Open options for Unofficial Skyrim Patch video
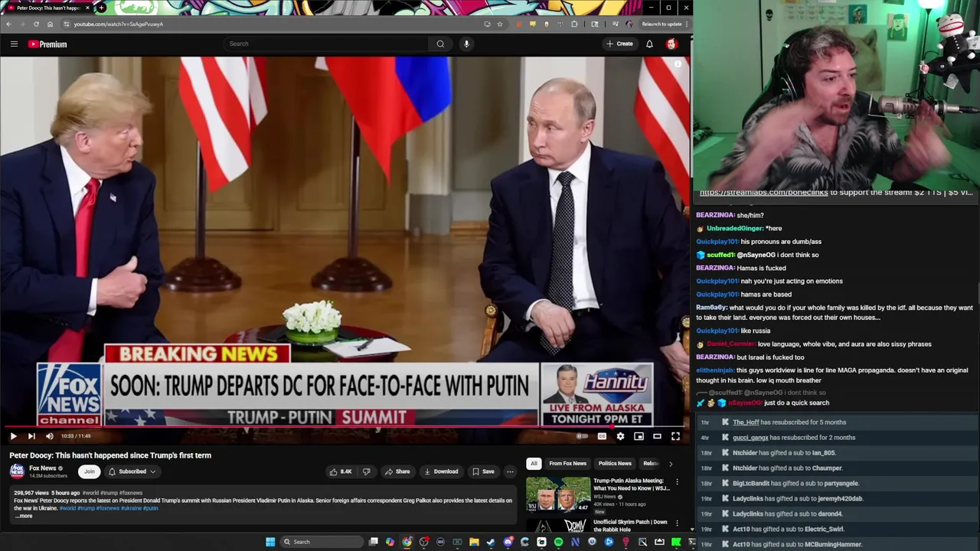Screen dimensions: 980x551 coord(677,523)
